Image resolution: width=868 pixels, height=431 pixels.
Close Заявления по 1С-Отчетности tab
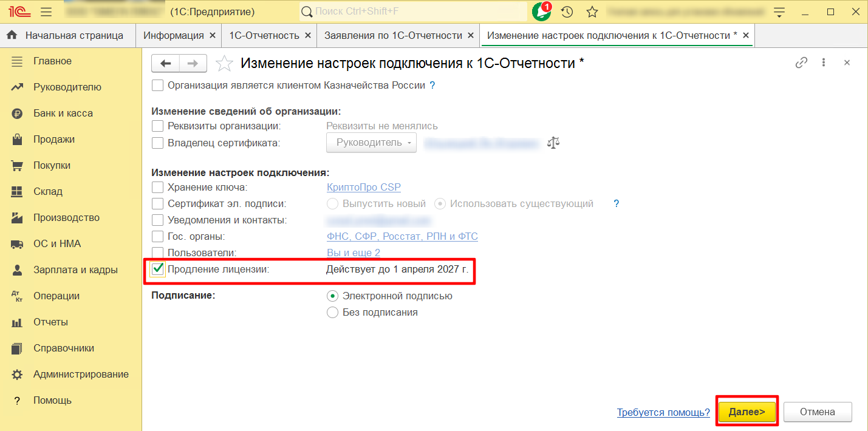coord(471,36)
